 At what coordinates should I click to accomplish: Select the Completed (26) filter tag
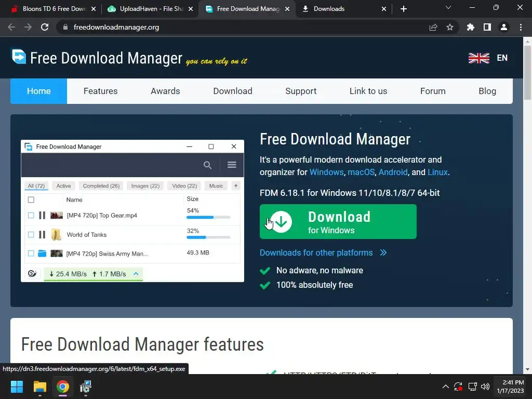click(101, 186)
